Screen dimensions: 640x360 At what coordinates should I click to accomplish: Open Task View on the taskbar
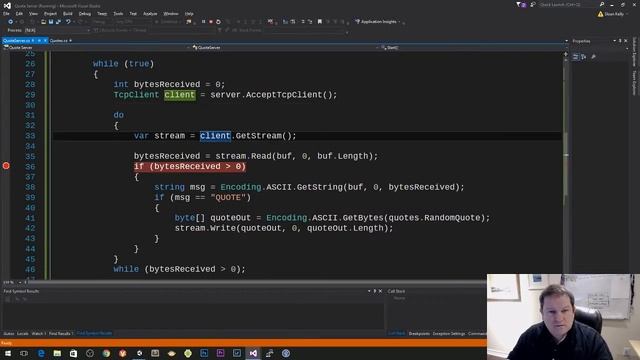[x=24, y=353]
